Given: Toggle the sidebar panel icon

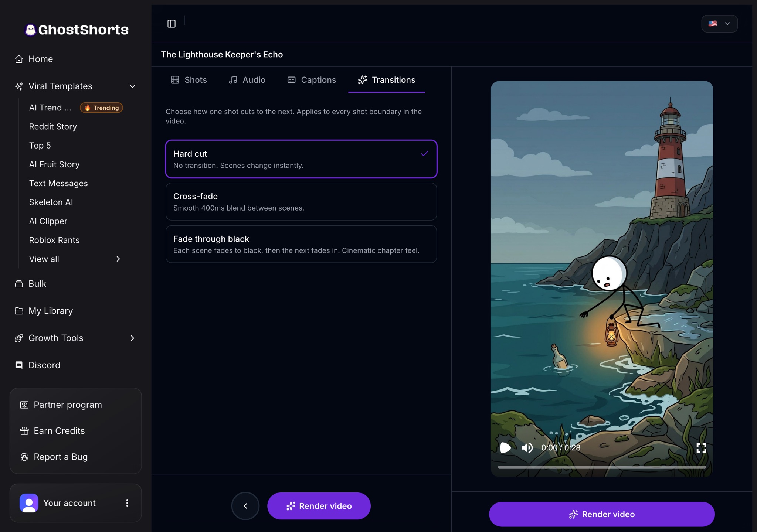Looking at the screenshot, I should [x=172, y=24].
